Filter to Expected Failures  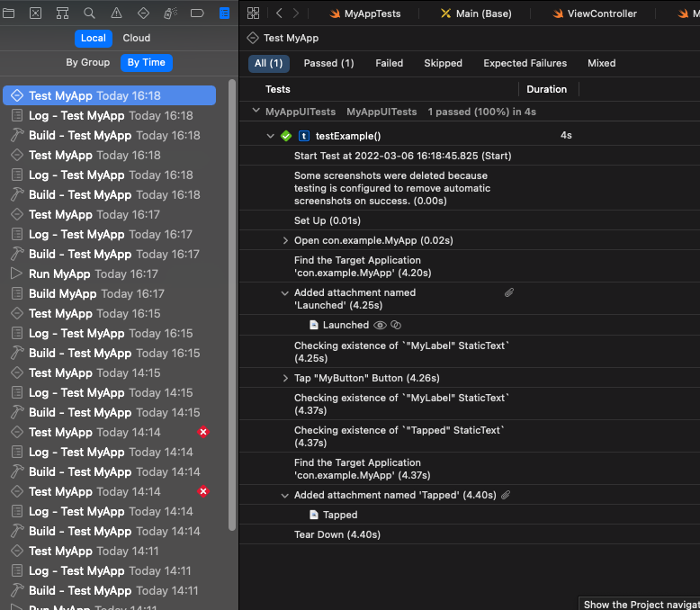pos(525,63)
